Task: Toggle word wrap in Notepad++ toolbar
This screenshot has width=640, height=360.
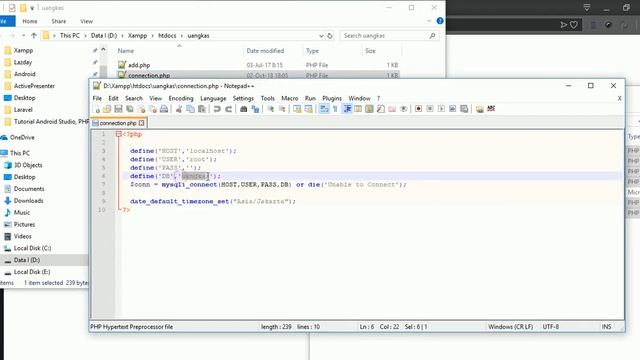Action: tap(324, 109)
